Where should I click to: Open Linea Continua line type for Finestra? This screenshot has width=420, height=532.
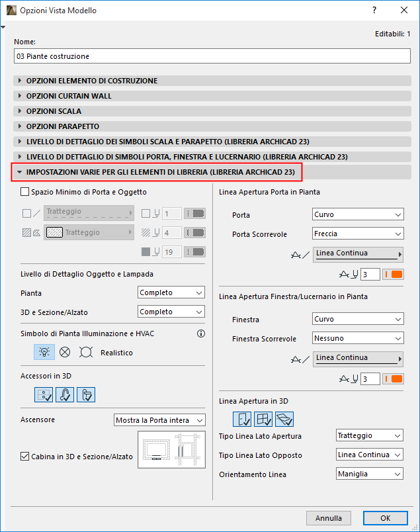pyautogui.click(x=358, y=359)
